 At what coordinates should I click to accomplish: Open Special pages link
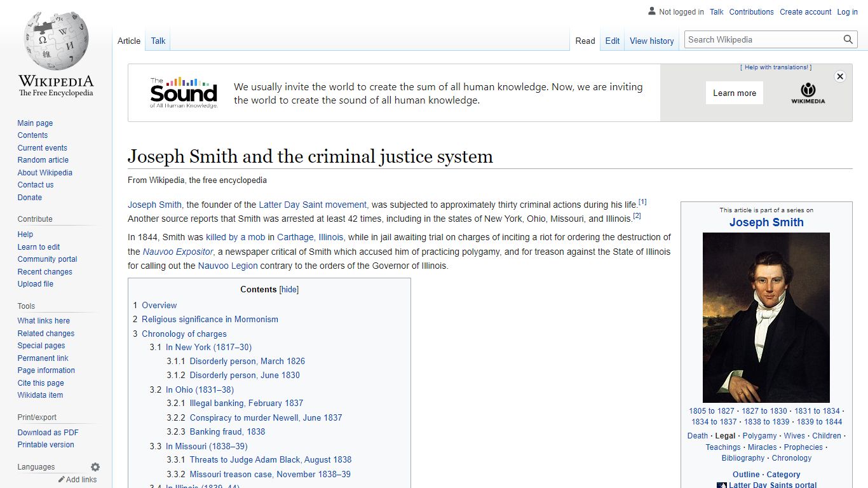41,346
